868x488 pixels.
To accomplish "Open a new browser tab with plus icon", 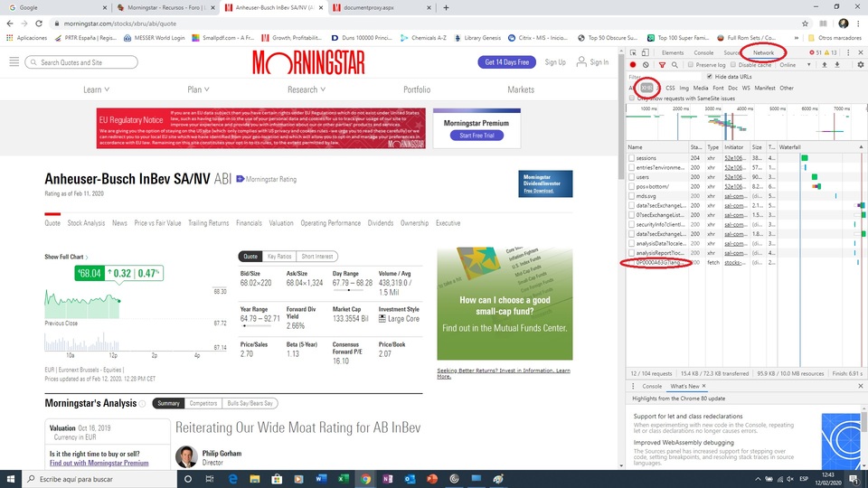I will tap(446, 8).
